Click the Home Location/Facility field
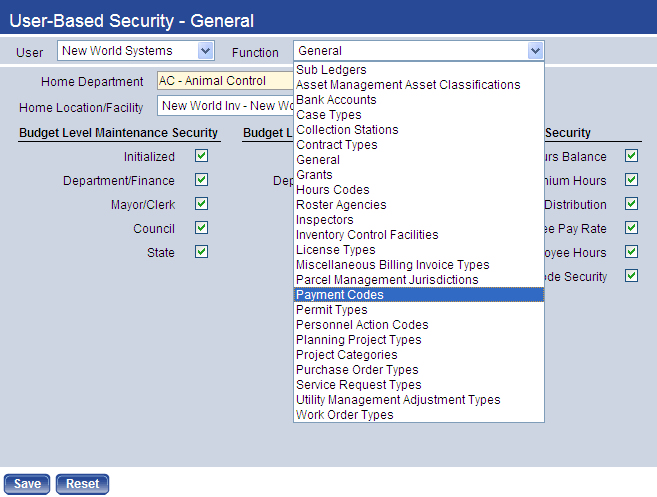Viewport: 657px width, 497px height. pyautogui.click(x=225, y=106)
